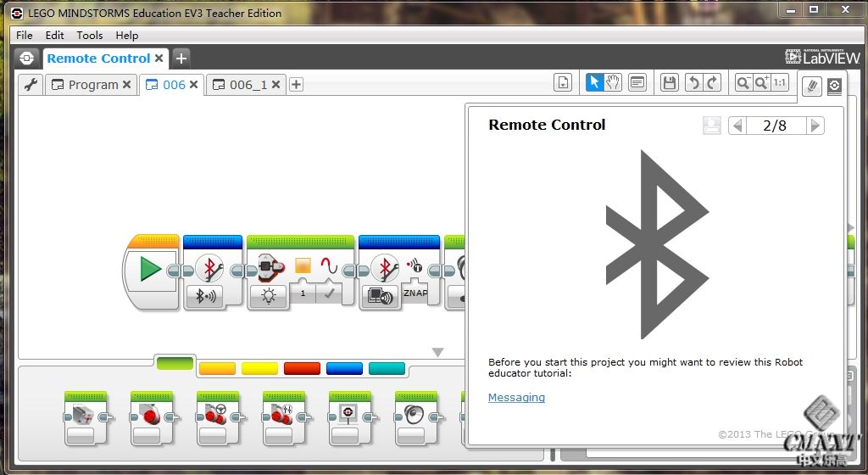Zoom in on the canvas
This screenshot has height=475, width=868.
click(x=762, y=82)
